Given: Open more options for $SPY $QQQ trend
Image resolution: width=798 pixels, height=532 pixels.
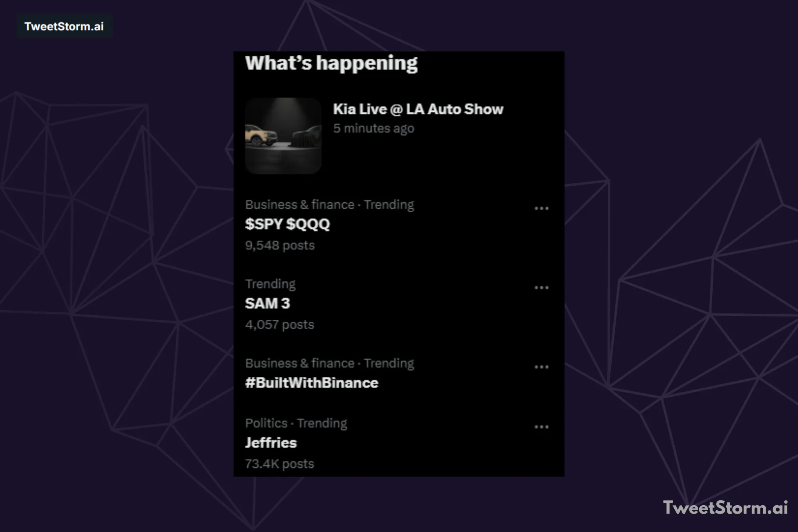Looking at the screenshot, I should 541,208.
